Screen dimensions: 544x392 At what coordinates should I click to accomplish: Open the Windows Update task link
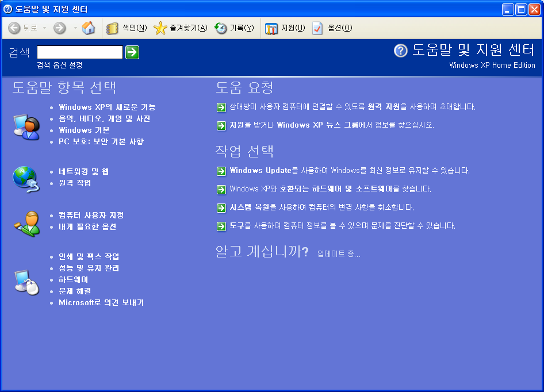[x=350, y=170]
